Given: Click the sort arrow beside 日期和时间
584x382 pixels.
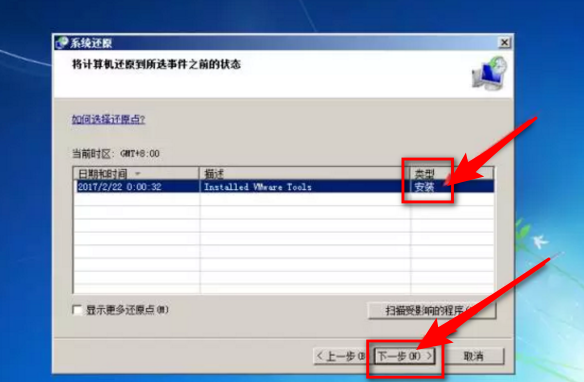Looking at the screenshot, I should pyautogui.click(x=137, y=174).
